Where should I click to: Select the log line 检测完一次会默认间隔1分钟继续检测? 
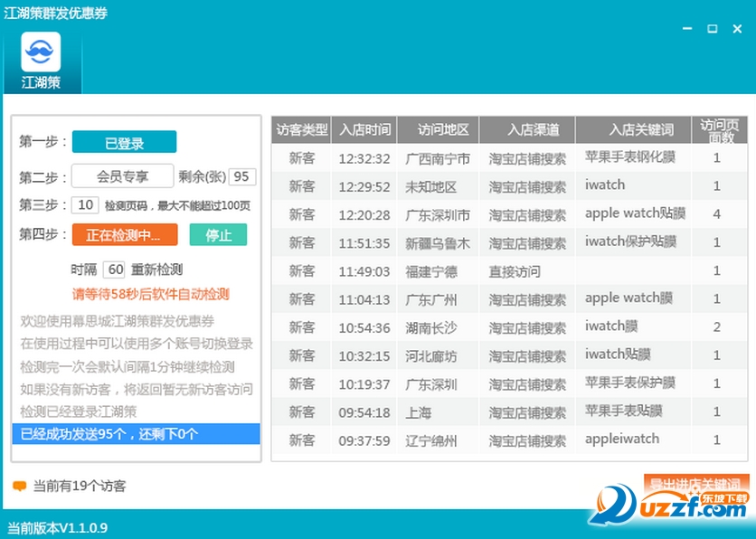tap(128, 366)
